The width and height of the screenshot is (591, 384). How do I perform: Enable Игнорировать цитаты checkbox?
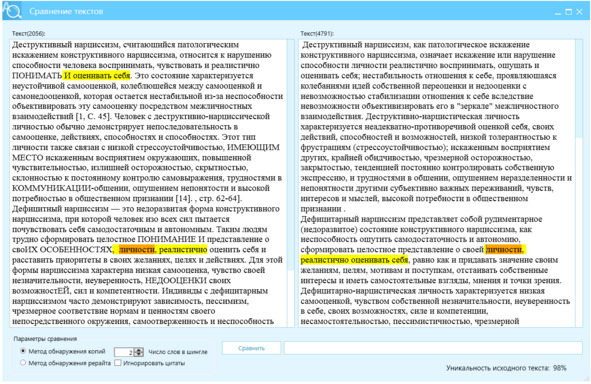click(x=118, y=363)
